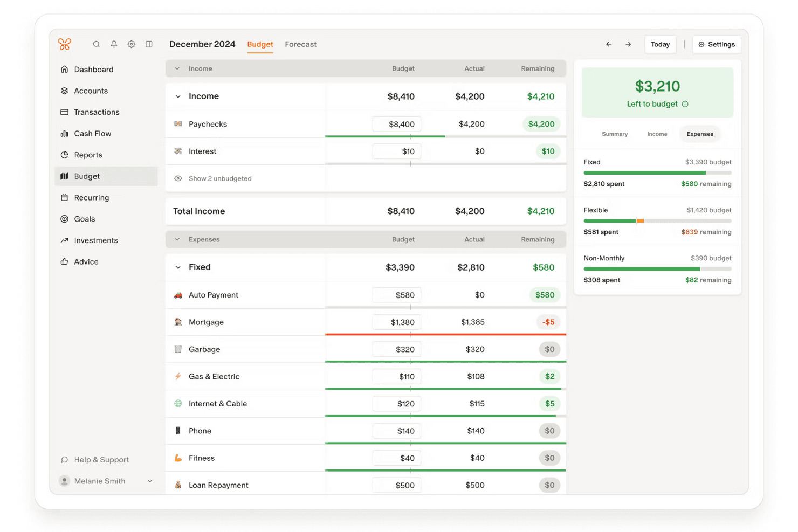Click the Interest category icon
This screenshot has height=532, width=798.
coord(178,151)
